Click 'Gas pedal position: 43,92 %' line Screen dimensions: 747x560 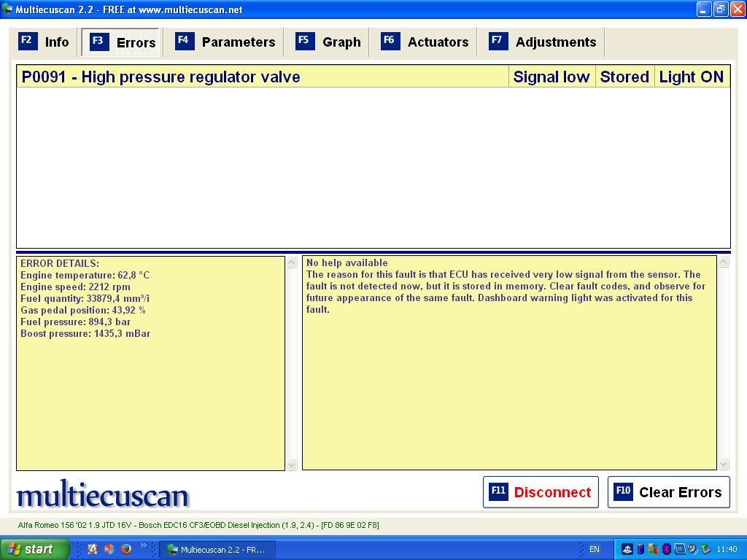click(83, 310)
